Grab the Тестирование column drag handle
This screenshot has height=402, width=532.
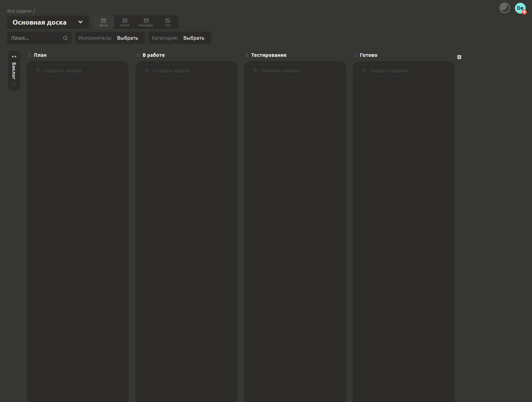coord(247,55)
